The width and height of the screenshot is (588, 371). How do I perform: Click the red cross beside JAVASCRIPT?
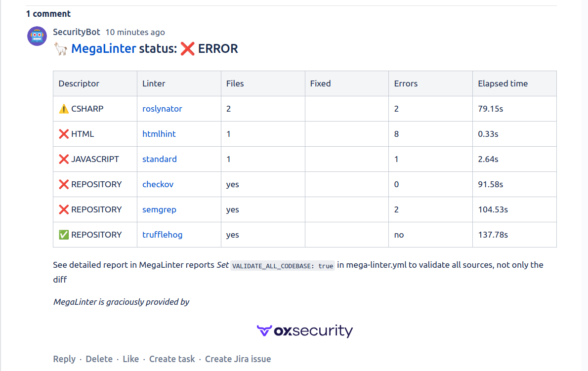[64, 159]
